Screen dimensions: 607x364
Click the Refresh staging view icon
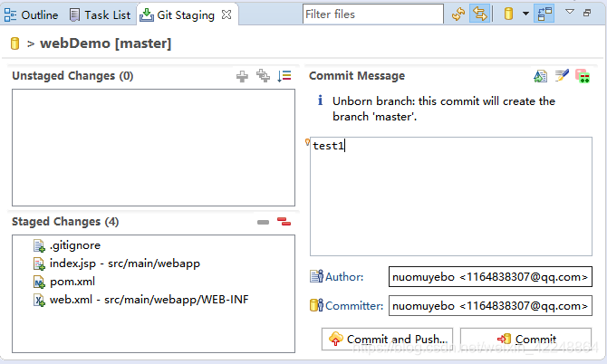tap(458, 14)
